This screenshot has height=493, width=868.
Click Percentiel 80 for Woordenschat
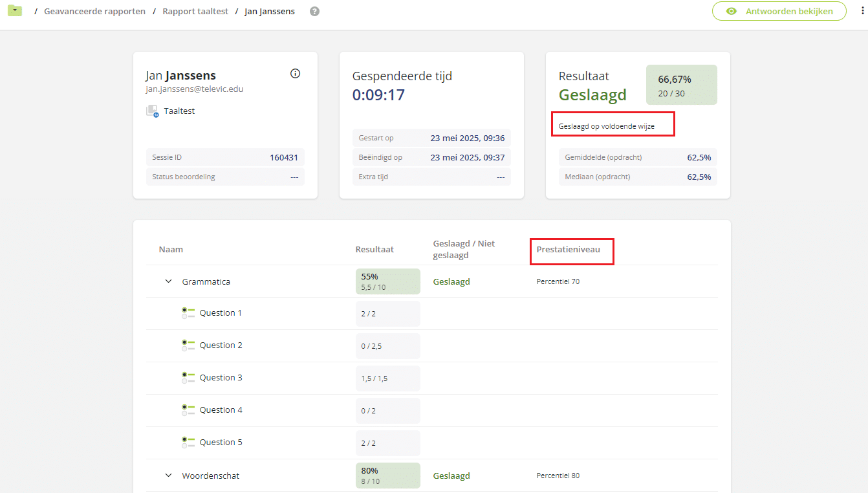tap(558, 476)
